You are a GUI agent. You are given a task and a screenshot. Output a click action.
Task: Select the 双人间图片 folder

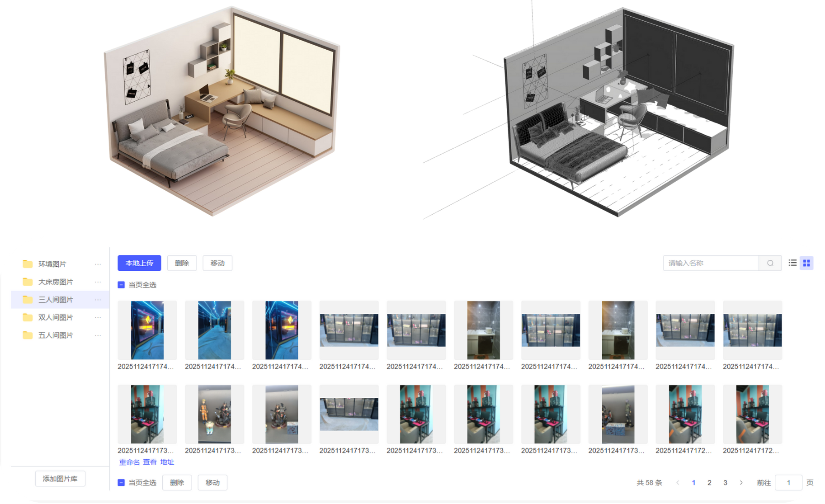click(55, 318)
